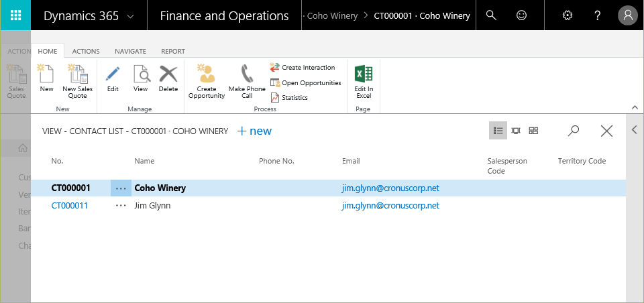Click the contact list search magnifier
The height and width of the screenshot is (303, 644).
[x=574, y=131]
